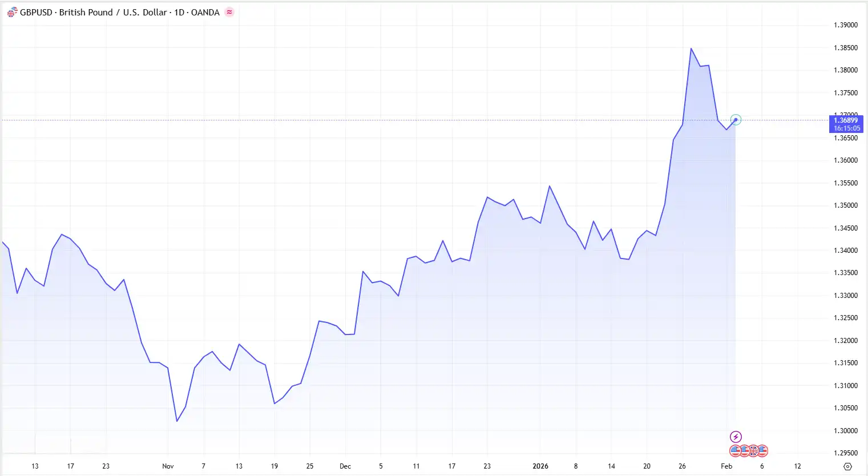Image resolution: width=868 pixels, height=476 pixels.
Task: Click the middle US flag event icon
Action: [745, 451]
